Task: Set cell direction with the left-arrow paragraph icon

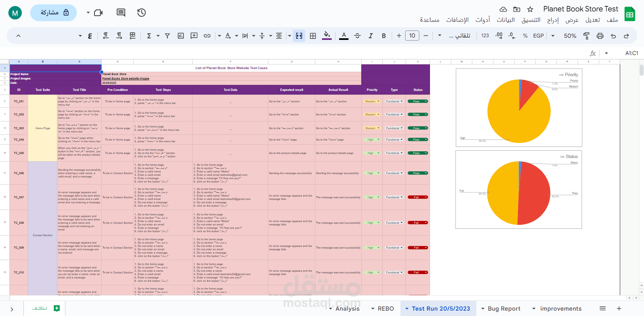Action: pos(106,36)
